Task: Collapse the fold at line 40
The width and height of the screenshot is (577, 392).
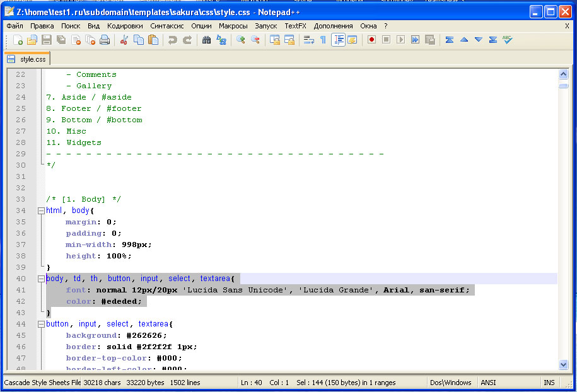Action: [41, 279]
